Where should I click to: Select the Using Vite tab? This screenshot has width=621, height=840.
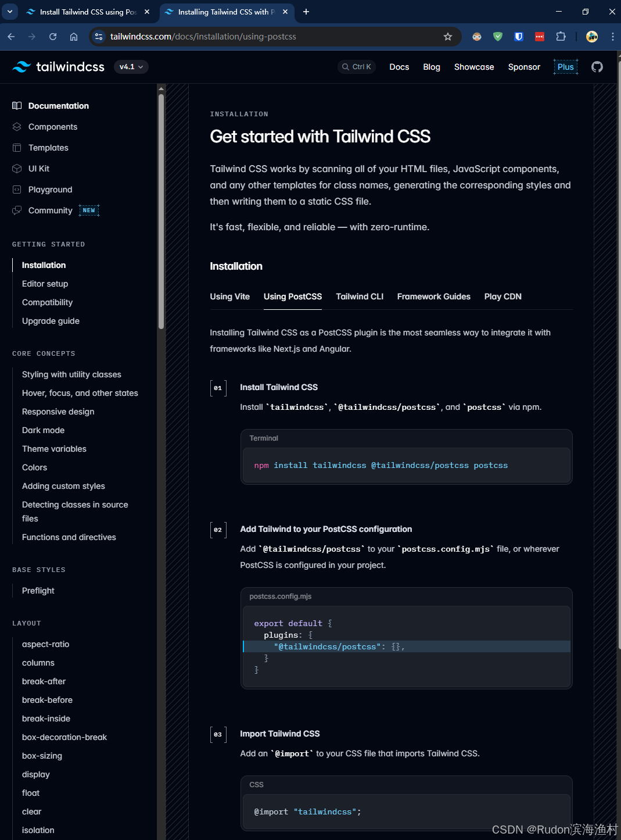[230, 296]
